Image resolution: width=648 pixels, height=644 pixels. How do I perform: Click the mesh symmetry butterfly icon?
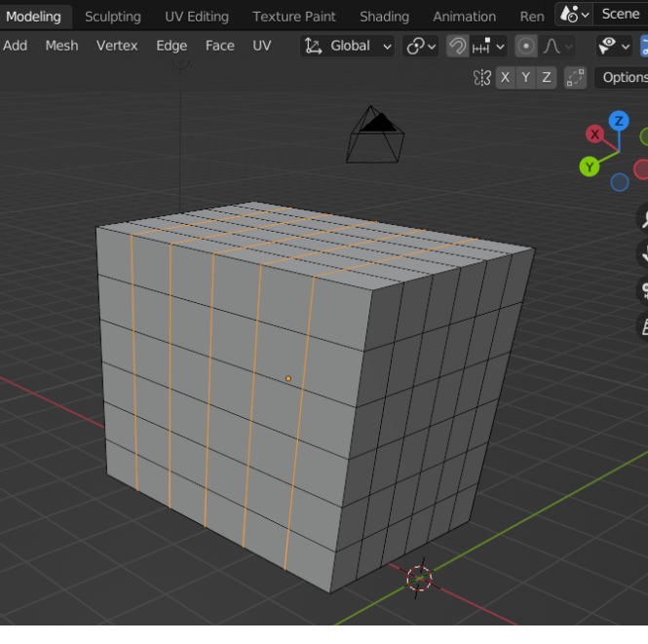point(480,78)
